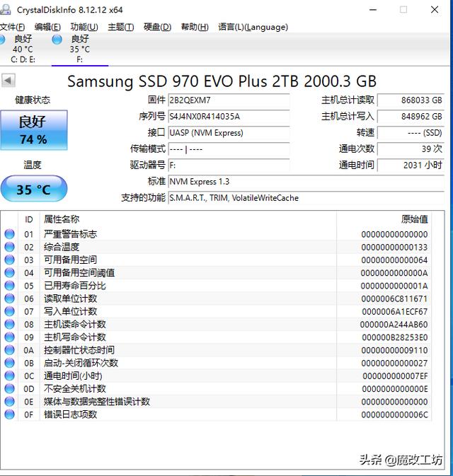Click rotation rate value ---- (SSD)
This screenshot has width=453, height=476.
pyautogui.click(x=411, y=133)
